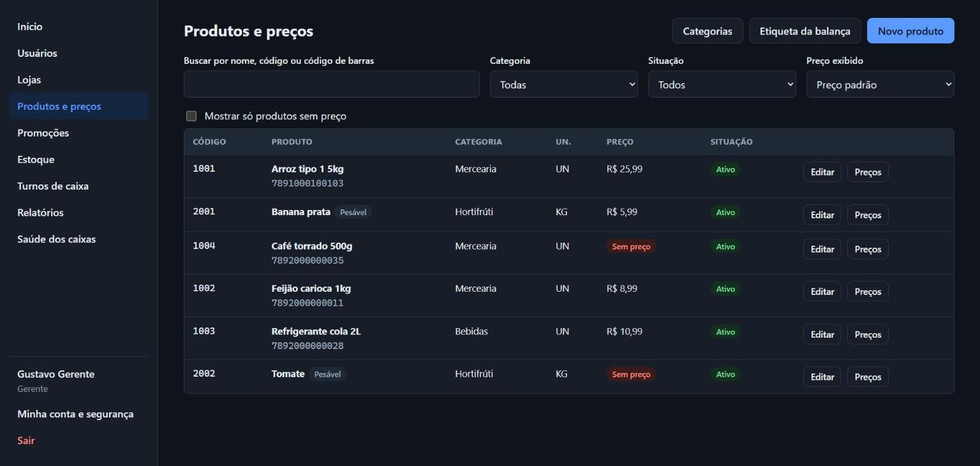Go to Início in the sidebar
980x466 pixels.
click(x=78, y=27)
